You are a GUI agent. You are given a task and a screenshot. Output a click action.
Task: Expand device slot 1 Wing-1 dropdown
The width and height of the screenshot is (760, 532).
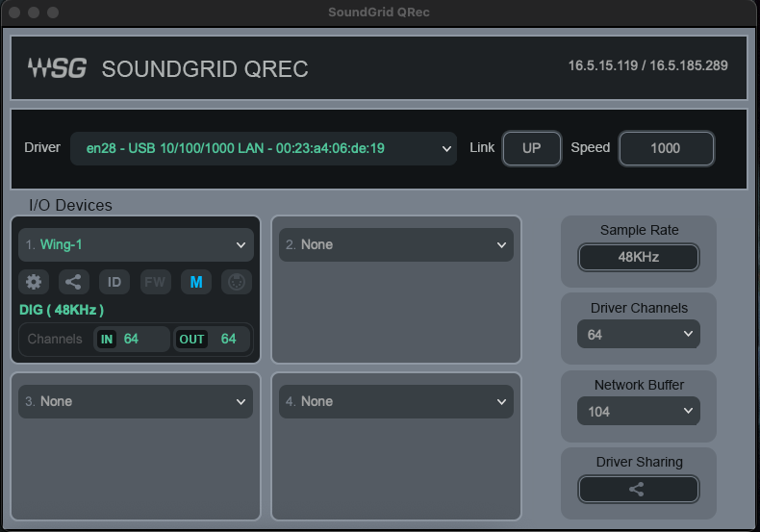tap(136, 244)
